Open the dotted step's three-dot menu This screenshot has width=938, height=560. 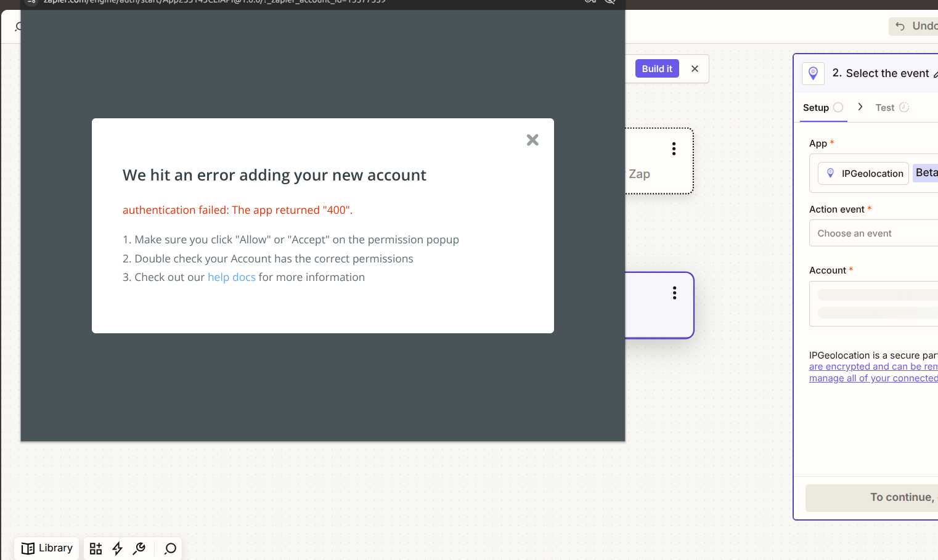click(x=674, y=148)
